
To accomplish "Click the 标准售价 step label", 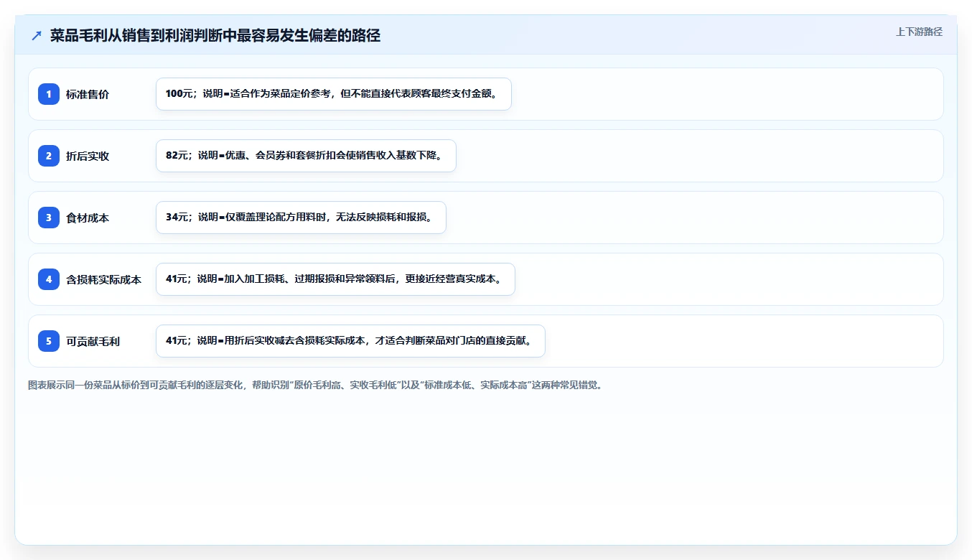I will [88, 94].
